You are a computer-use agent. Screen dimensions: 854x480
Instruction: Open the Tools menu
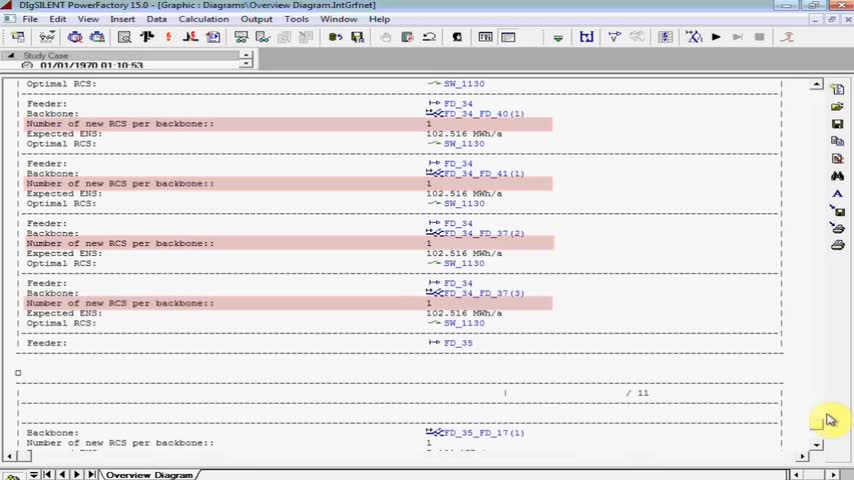click(296, 19)
